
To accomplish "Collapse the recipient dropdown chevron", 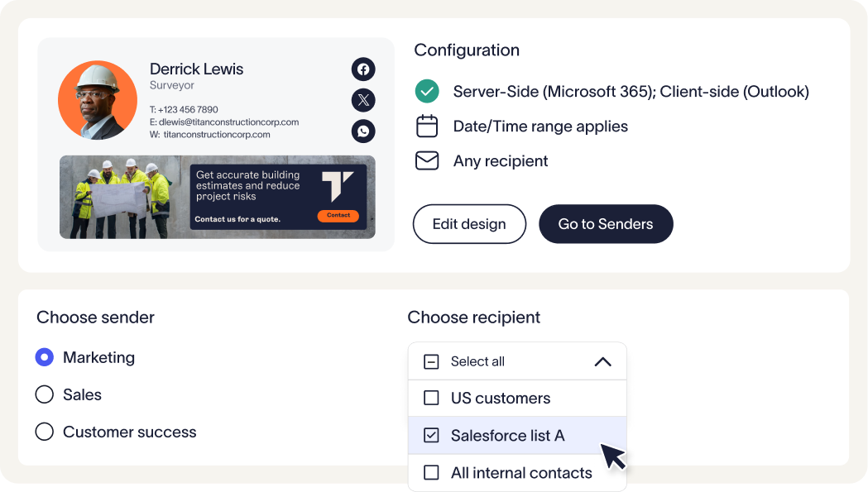I will 602,361.
